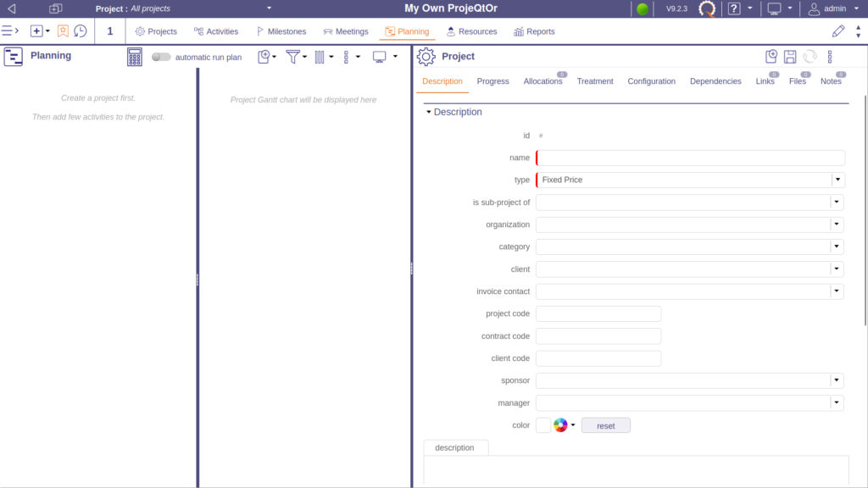Click the bookmark favorites star icon
Screen dimensions: 868x488
(63, 31)
